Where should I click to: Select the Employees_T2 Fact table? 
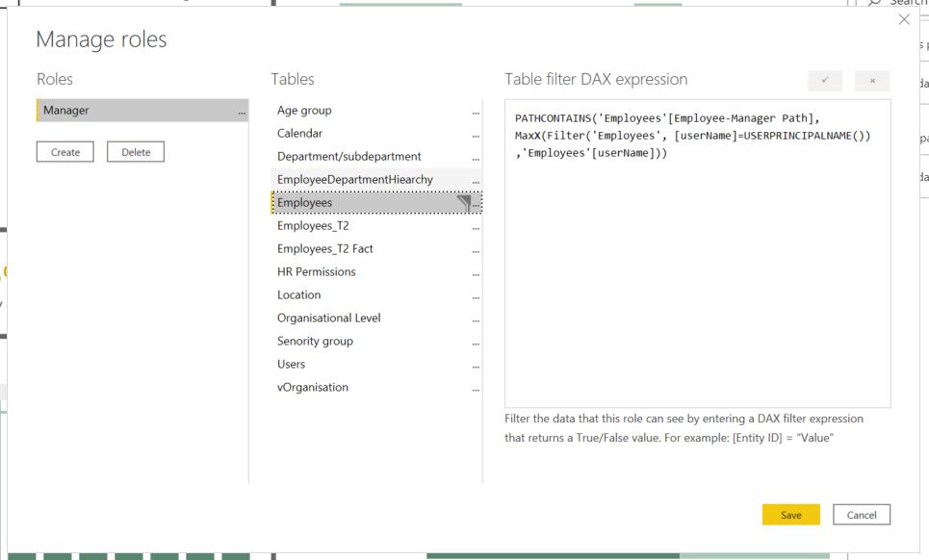click(x=376, y=248)
